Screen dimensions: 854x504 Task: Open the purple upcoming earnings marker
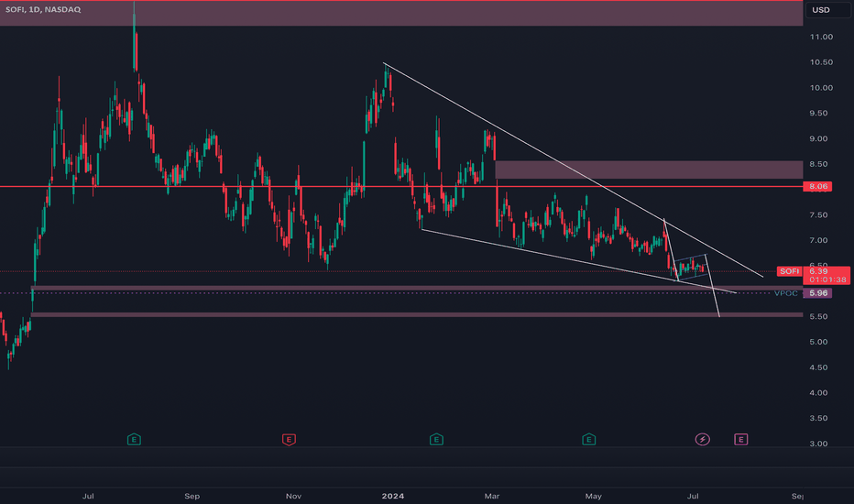click(740, 439)
